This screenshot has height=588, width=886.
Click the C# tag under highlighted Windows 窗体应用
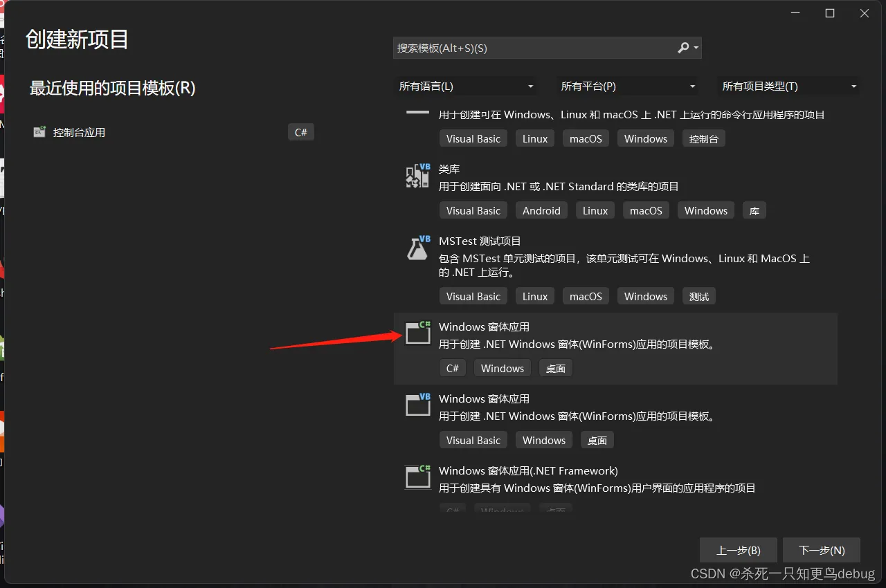pyautogui.click(x=453, y=369)
